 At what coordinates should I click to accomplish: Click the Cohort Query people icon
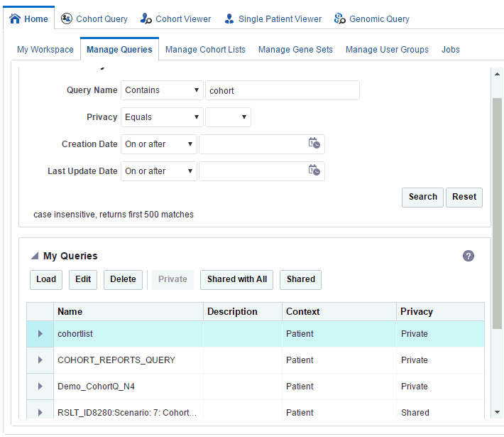coord(67,18)
